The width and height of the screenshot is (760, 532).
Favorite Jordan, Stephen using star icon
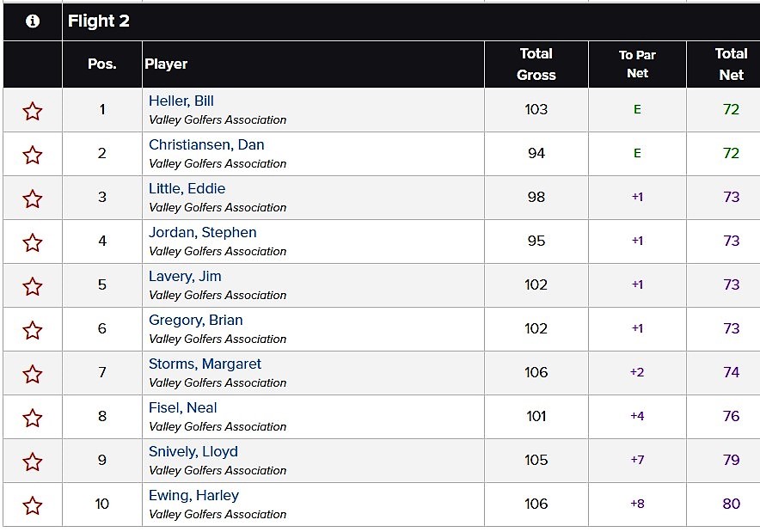[x=33, y=242]
